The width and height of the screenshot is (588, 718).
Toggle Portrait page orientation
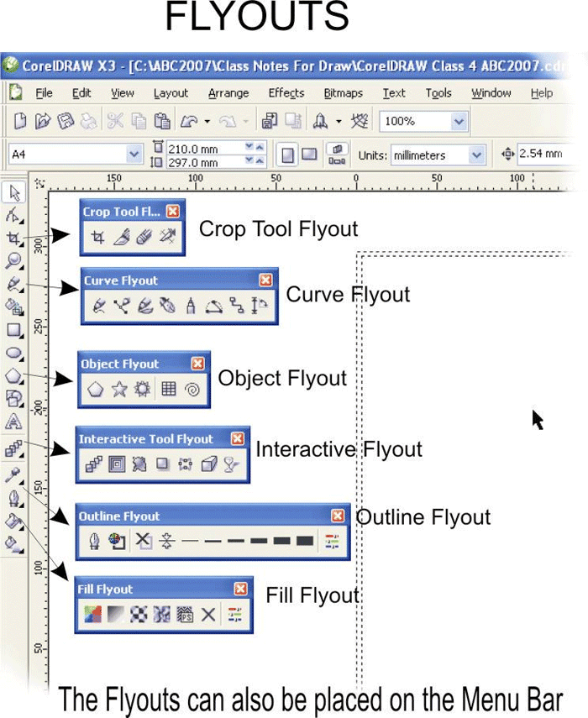pos(287,155)
